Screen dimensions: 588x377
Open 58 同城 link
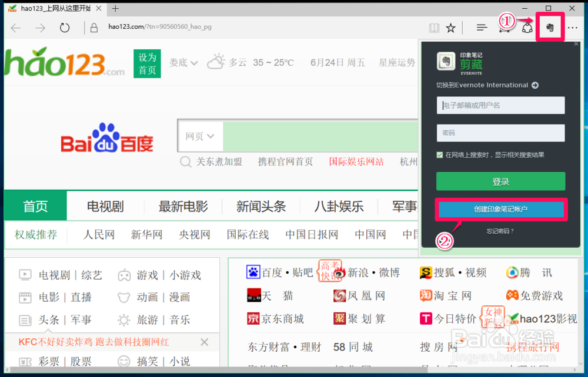click(x=353, y=347)
